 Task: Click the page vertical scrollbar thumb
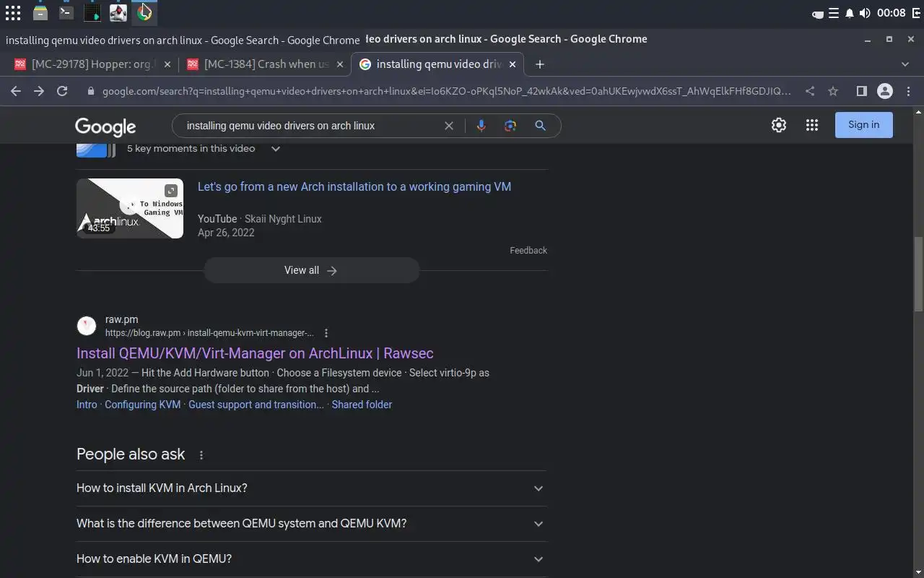tap(918, 275)
